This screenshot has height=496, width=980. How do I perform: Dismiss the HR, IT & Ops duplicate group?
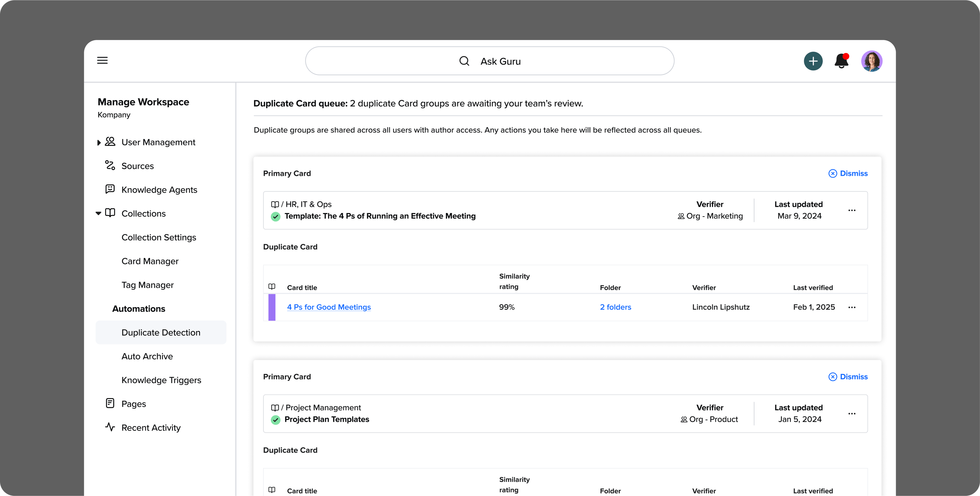[x=848, y=173]
